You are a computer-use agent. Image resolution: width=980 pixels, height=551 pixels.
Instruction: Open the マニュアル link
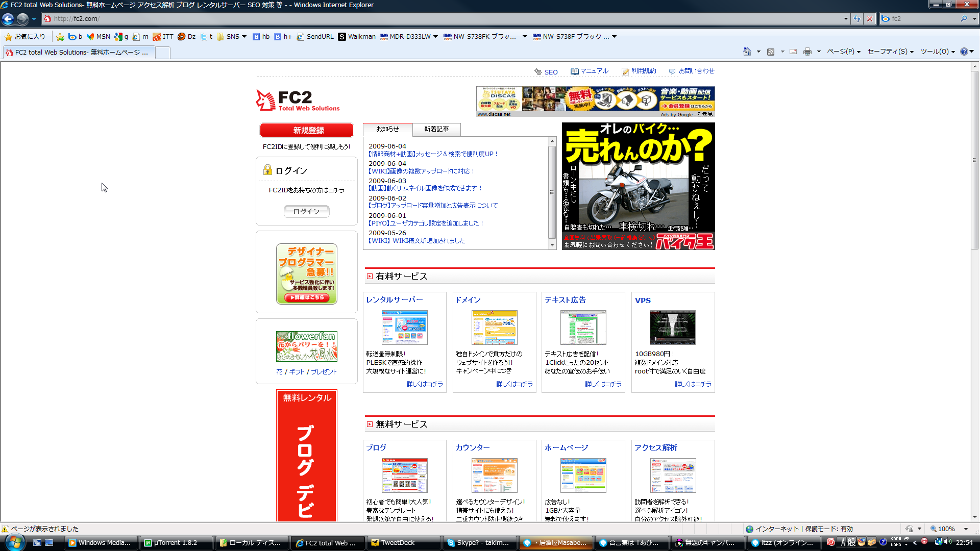click(x=590, y=71)
